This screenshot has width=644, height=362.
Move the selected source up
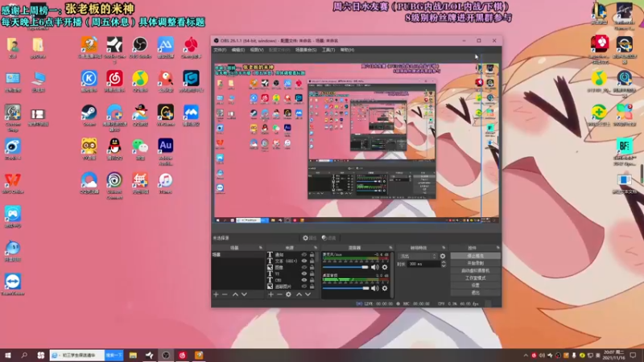point(299,294)
